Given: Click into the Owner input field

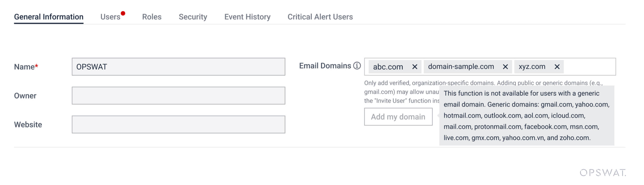Looking at the screenshot, I should pos(179,96).
